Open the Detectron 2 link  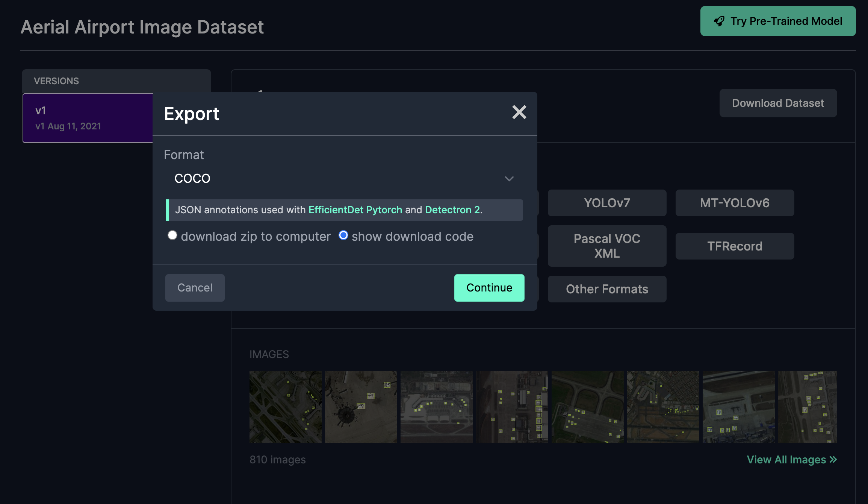click(452, 210)
